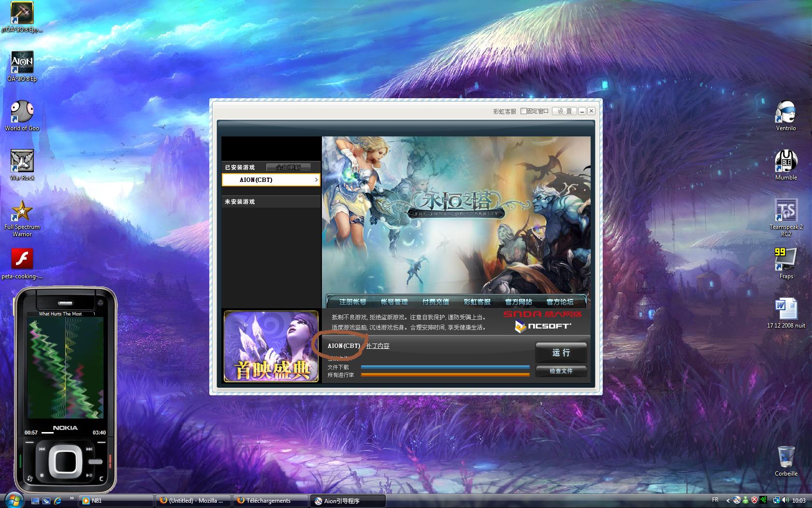
Task: Click Show Desktop in Quick Launch
Action: pos(35,501)
